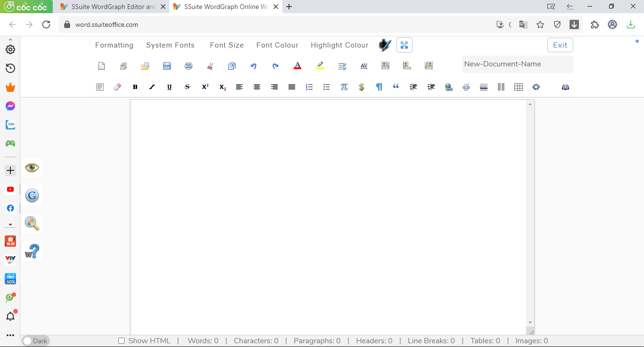Screen dimensions: 644x347
Task: Click the Print document icon
Action: (189, 66)
